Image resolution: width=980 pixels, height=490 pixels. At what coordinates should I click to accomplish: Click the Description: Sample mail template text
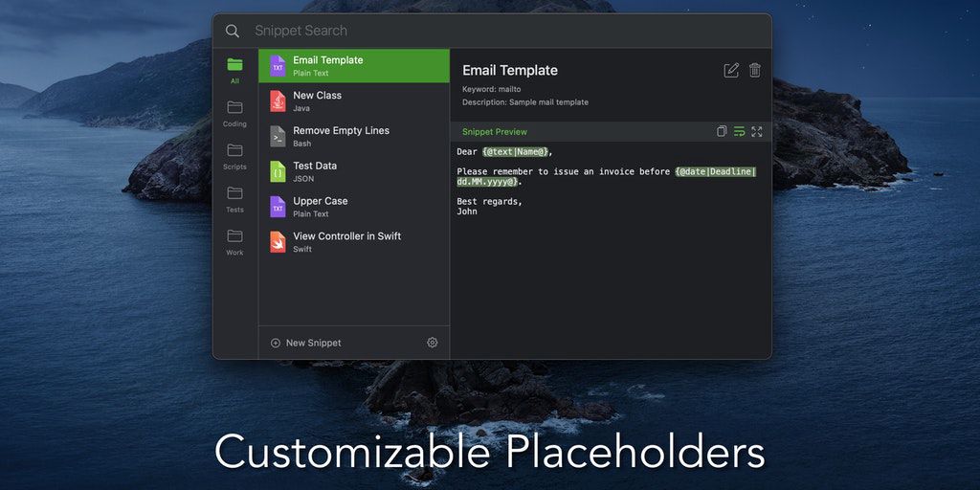point(525,101)
